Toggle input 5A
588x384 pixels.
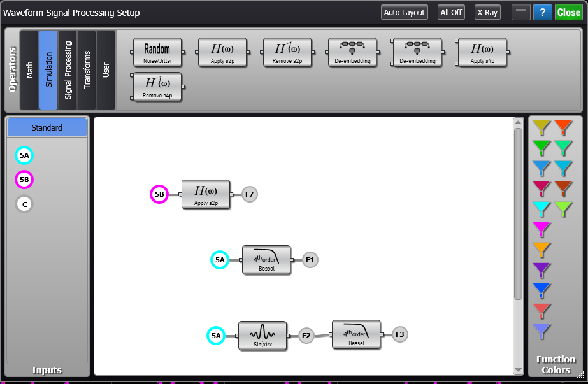[x=24, y=155]
